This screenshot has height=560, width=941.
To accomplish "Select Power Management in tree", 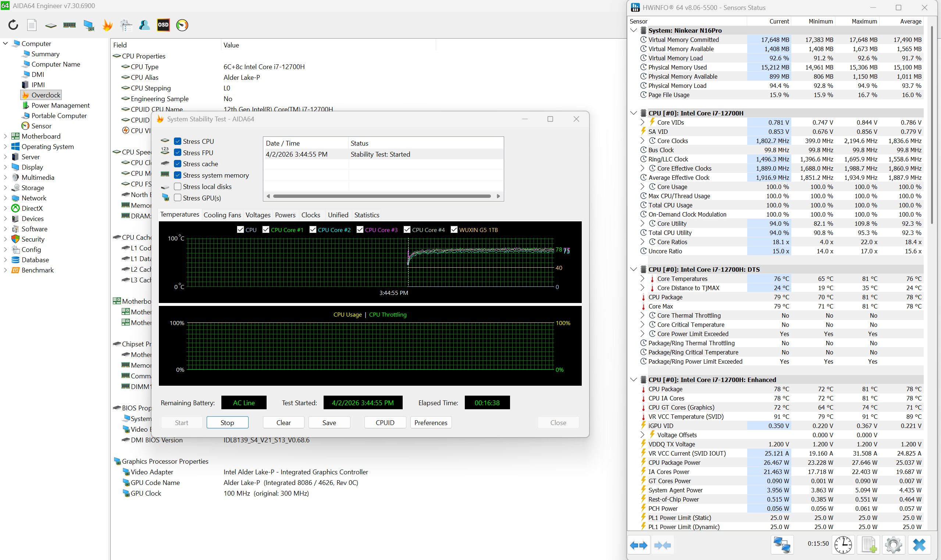I will pyautogui.click(x=60, y=105).
